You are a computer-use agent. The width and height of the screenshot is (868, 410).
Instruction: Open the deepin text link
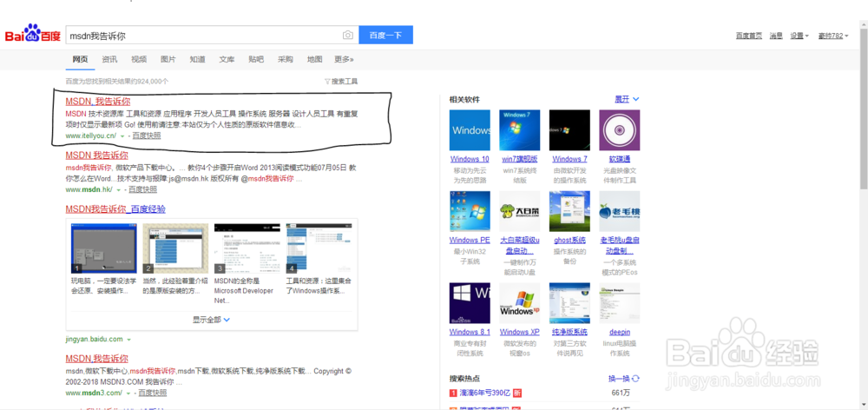(620, 333)
